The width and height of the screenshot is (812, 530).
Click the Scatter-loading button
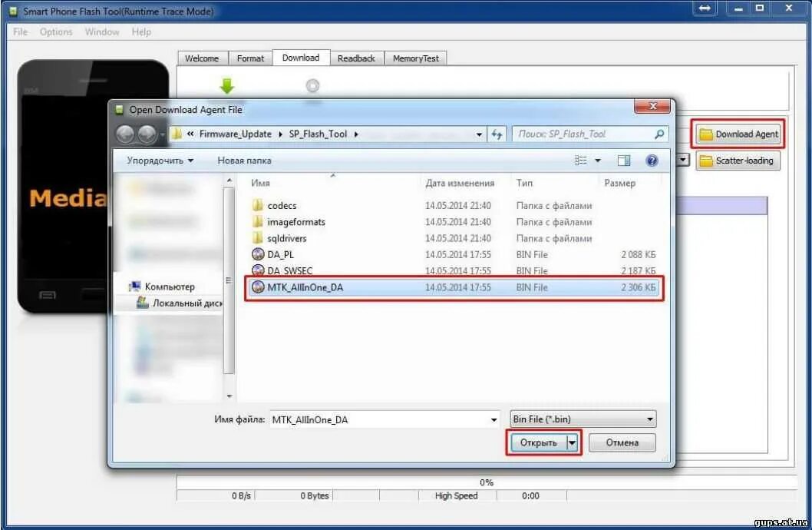point(738,161)
